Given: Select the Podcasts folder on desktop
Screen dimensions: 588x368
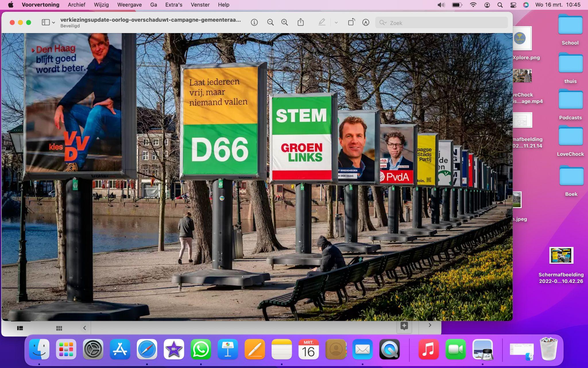Looking at the screenshot, I should pyautogui.click(x=570, y=104).
